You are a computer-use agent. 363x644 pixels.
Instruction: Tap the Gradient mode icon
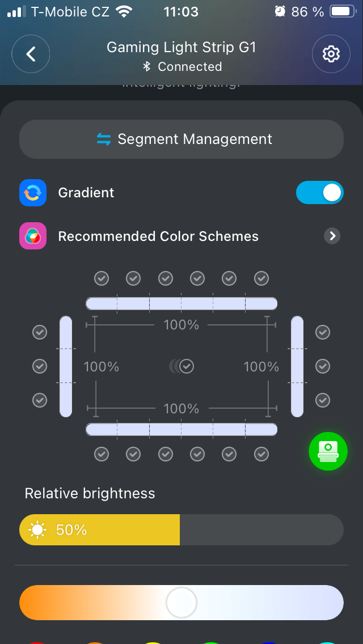click(32, 193)
